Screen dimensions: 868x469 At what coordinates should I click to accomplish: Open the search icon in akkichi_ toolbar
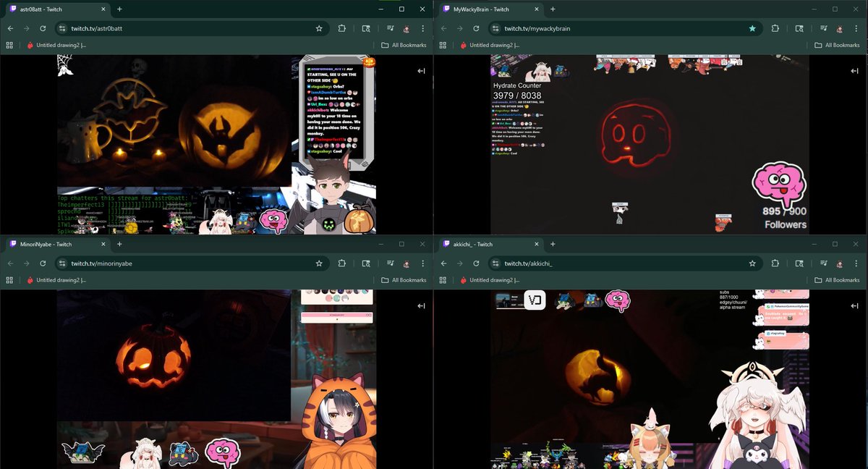[x=800, y=263]
